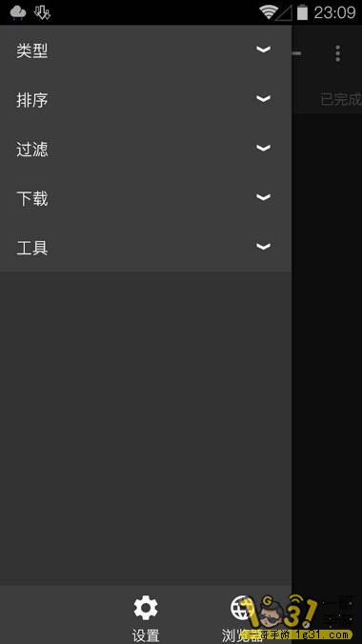This screenshot has height=644, width=362.
Task: Tap the download arrow notification icon
Action: click(42, 12)
